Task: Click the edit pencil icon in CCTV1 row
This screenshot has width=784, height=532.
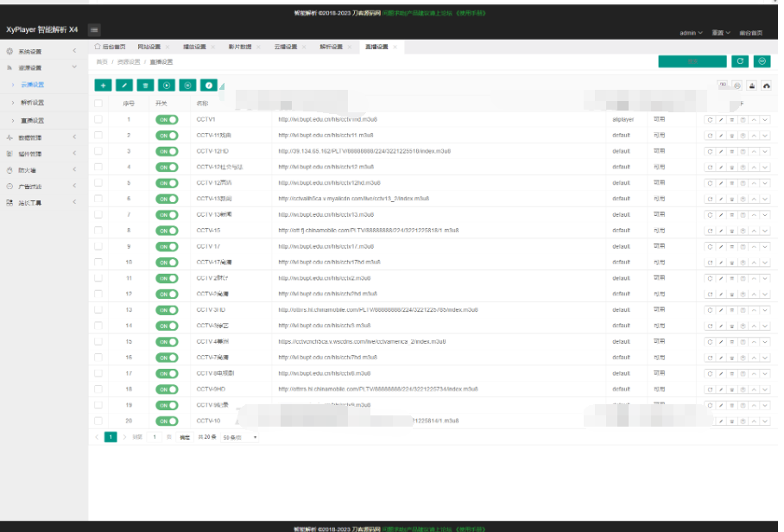Action: pyautogui.click(x=721, y=119)
